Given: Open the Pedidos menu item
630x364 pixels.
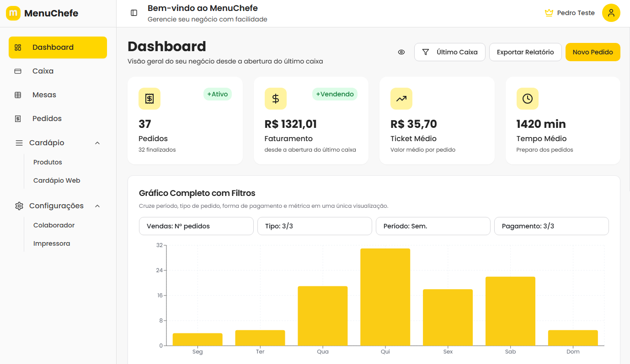Looking at the screenshot, I should [x=58, y=119].
